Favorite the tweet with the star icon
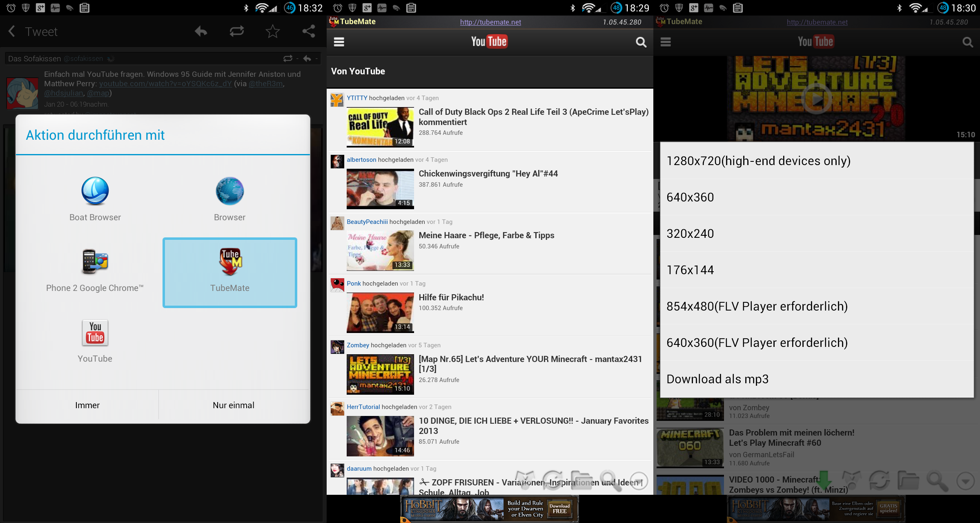This screenshot has height=523, width=980. [x=273, y=31]
